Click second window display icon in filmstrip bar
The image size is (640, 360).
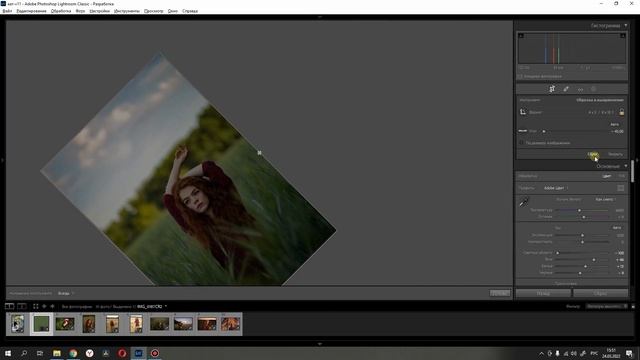[22, 306]
